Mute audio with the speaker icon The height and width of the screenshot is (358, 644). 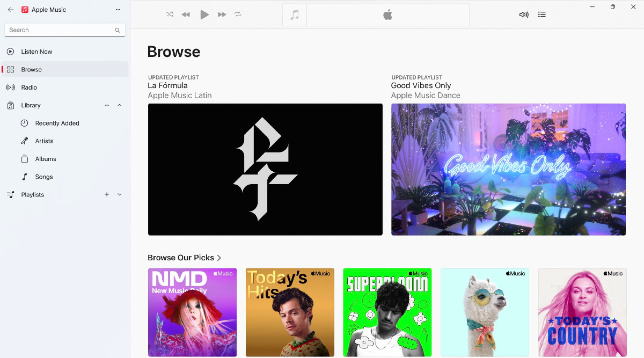coord(523,14)
